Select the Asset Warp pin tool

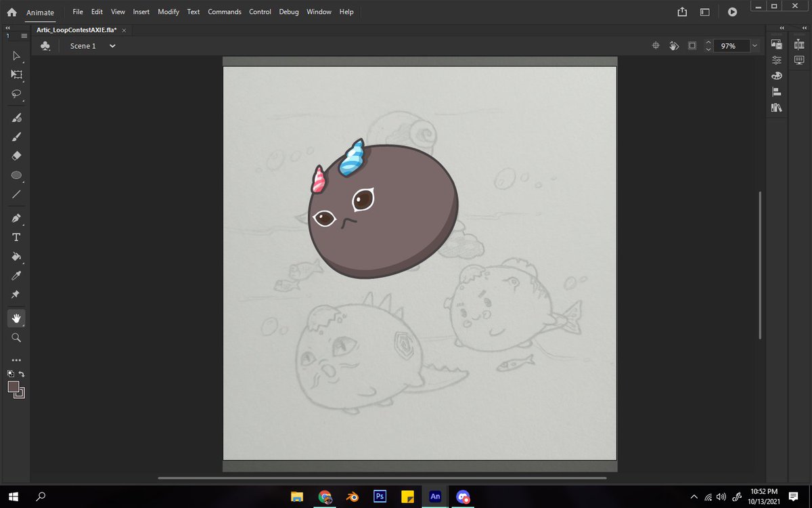click(17, 295)
